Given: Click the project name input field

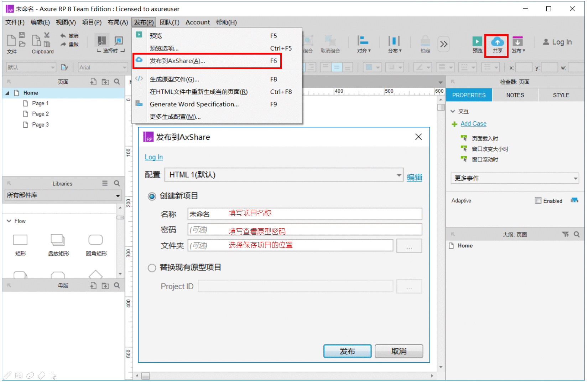Looking at the screenshot, I should coord(305,214).
